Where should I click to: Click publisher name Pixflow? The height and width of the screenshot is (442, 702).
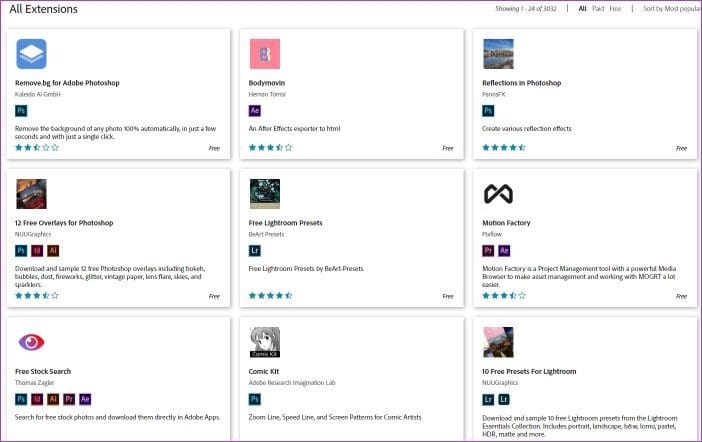tap(492, 234)
